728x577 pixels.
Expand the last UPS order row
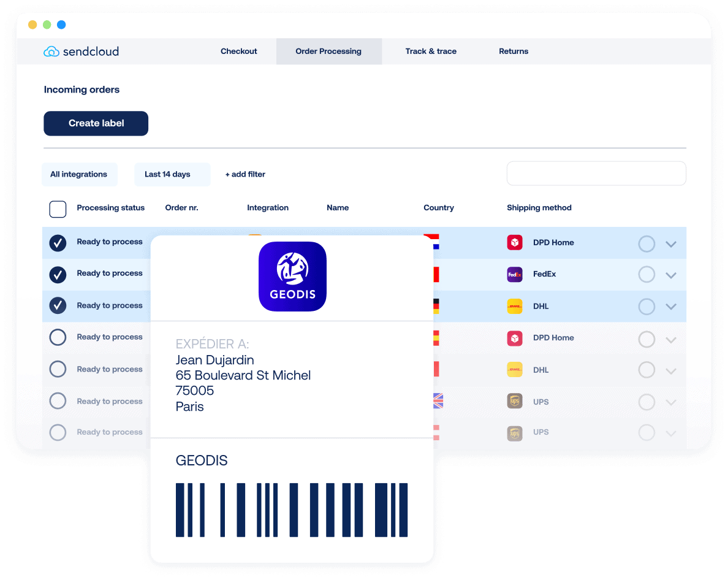(671, 433)
